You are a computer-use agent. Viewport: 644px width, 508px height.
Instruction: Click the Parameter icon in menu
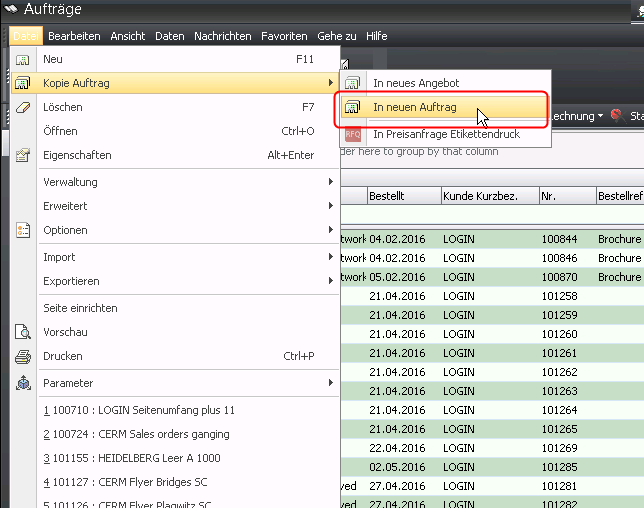pyautogui.click(x=23, y=383)
